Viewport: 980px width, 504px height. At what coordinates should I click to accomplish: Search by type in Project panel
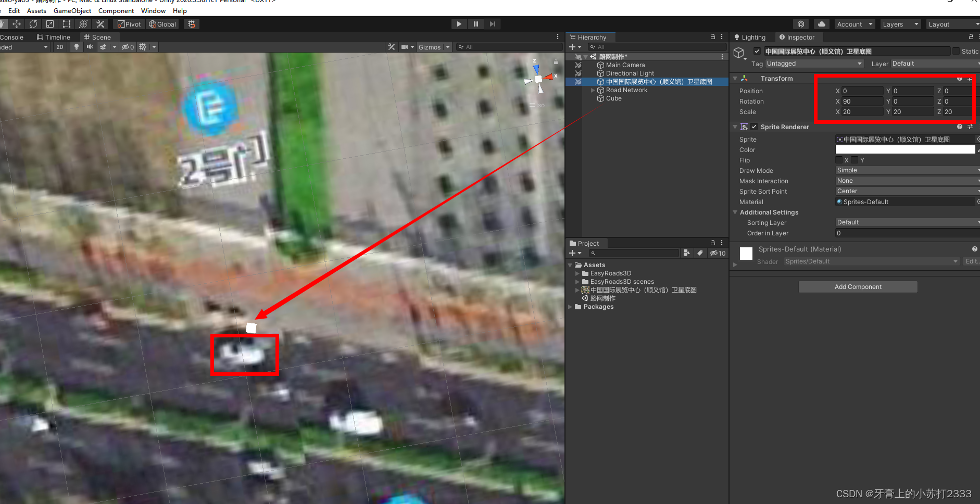coord(687,253)
